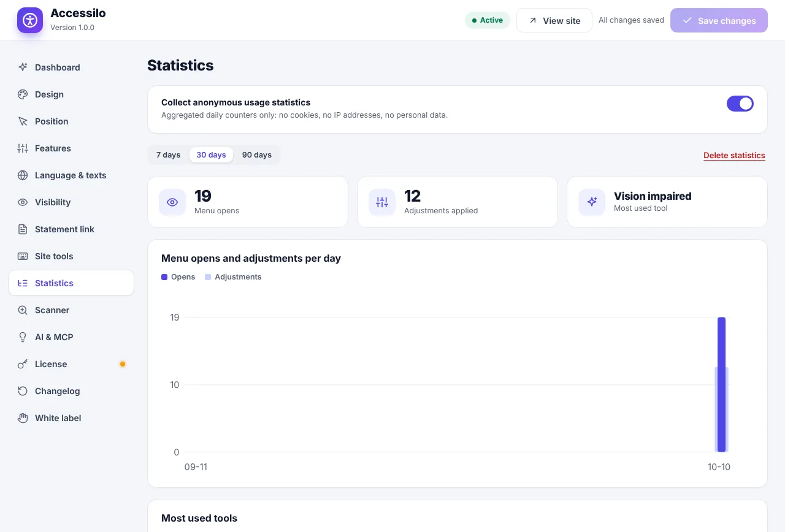Click the Delete statistics link
This screenshot has height=532, width=785.
[734, 155]
